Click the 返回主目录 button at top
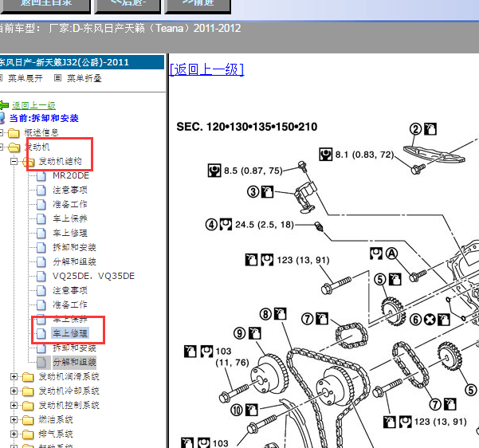This screenshot has height=448, width=479. [45, 6]
